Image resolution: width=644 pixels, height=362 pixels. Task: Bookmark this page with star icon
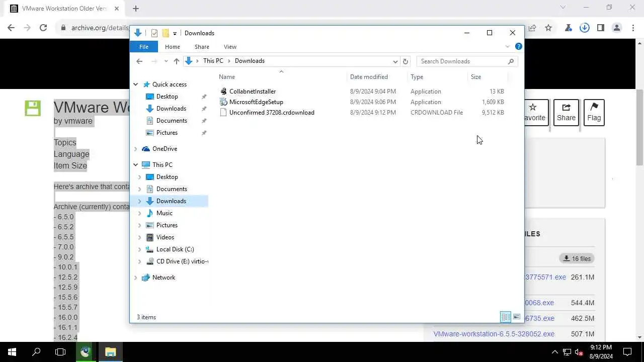pyautogui.click(x=548, y=28)
